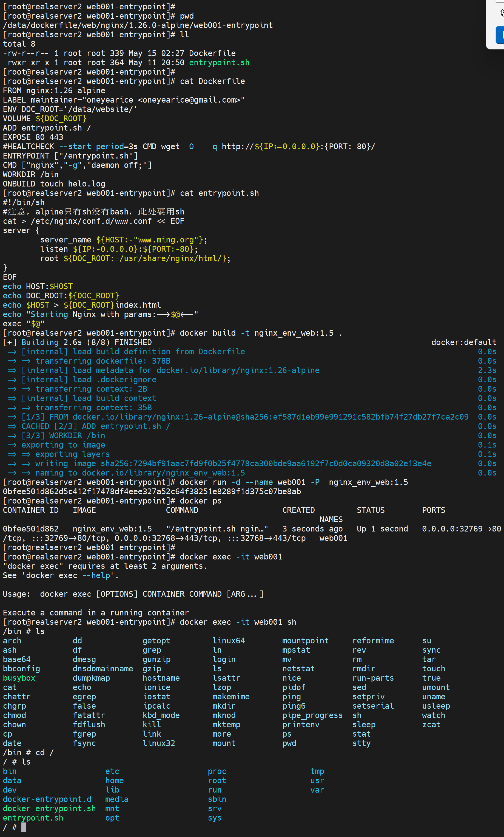Image resolution: width=504 pixels, height=837 pixels.
Task: Click container ID 0bfee501d862 in docker ps
Action: (x=30, y=528)
